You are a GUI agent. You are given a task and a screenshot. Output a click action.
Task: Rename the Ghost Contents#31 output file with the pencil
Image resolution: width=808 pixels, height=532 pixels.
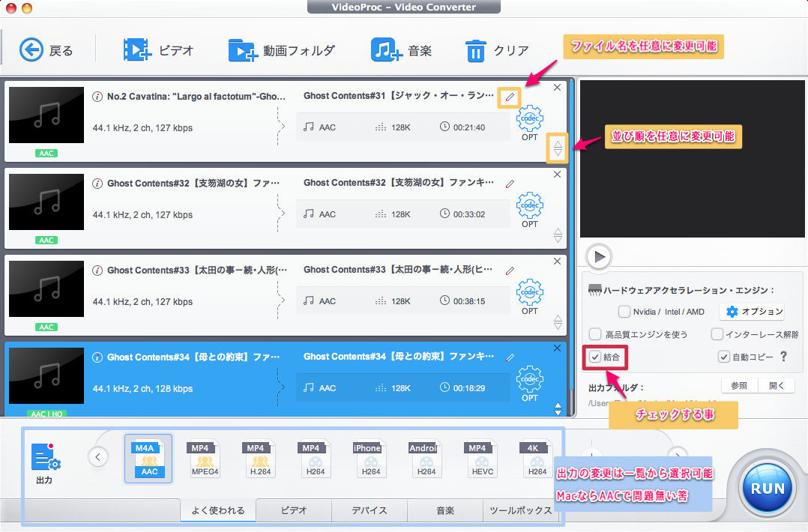509,97
